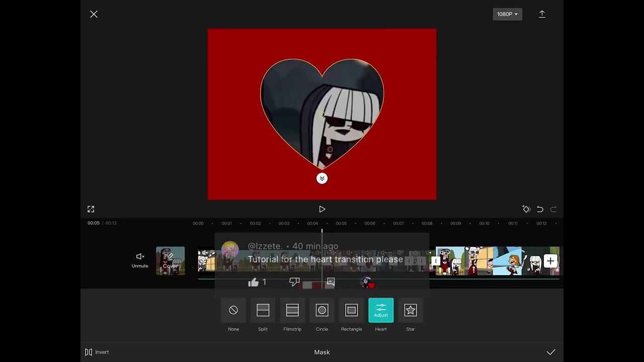Screen dimensions: 644x362
Task: Choose the Rectangle mask
Action: click(x=351, y=310)
